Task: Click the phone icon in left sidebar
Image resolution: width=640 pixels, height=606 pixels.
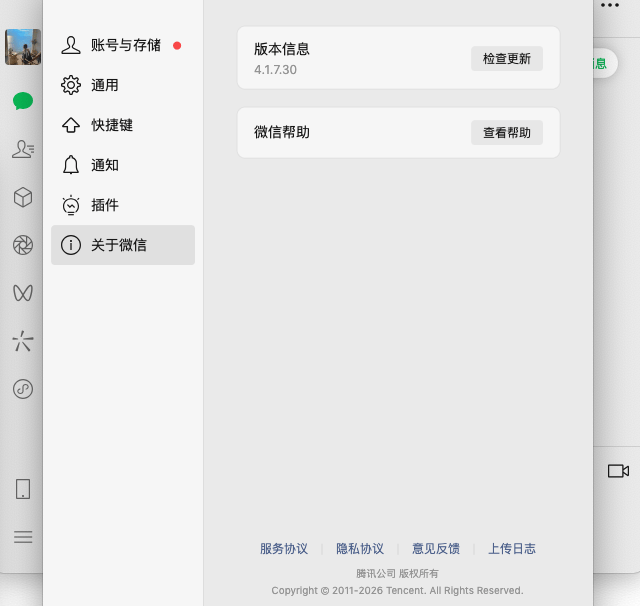Action: coord(22,489)
